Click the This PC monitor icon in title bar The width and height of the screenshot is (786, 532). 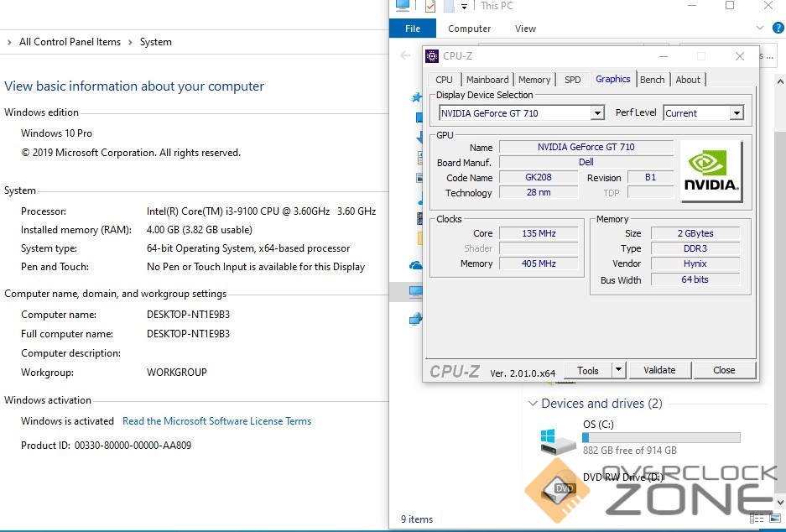(x=403, y=6)
